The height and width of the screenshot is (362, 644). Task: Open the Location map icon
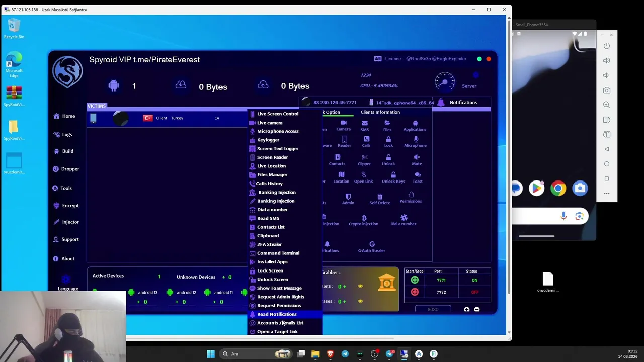click(x=341, y=177)
